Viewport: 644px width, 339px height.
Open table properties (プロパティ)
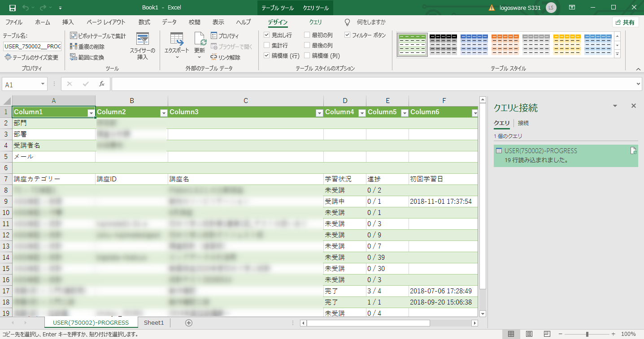225,36
